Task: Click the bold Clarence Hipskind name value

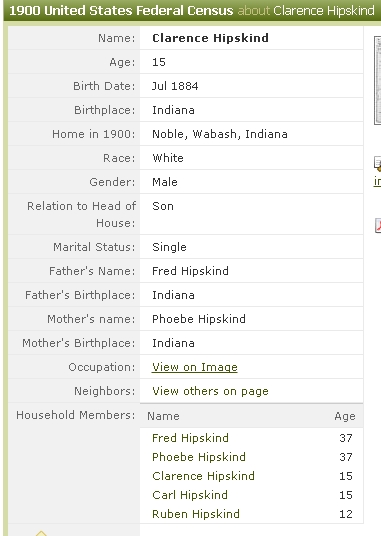Action: pos(210,38)
